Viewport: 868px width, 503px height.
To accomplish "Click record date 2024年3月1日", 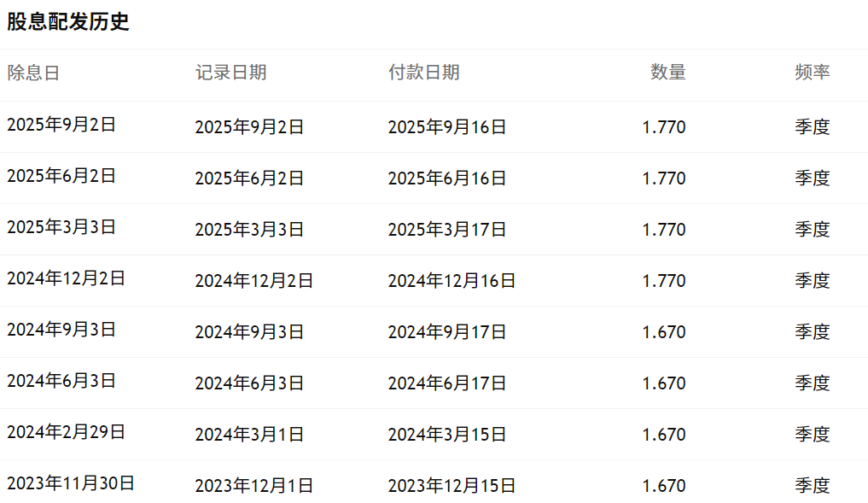I will pyautogui.click(x=249, y=435).
